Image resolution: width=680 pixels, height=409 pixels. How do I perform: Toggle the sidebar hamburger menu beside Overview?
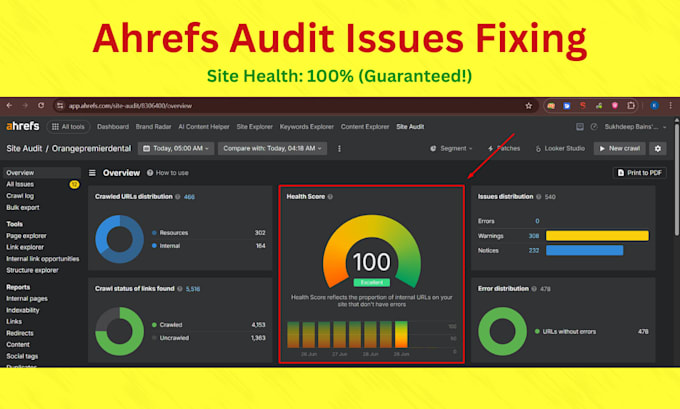coord(92,173)
